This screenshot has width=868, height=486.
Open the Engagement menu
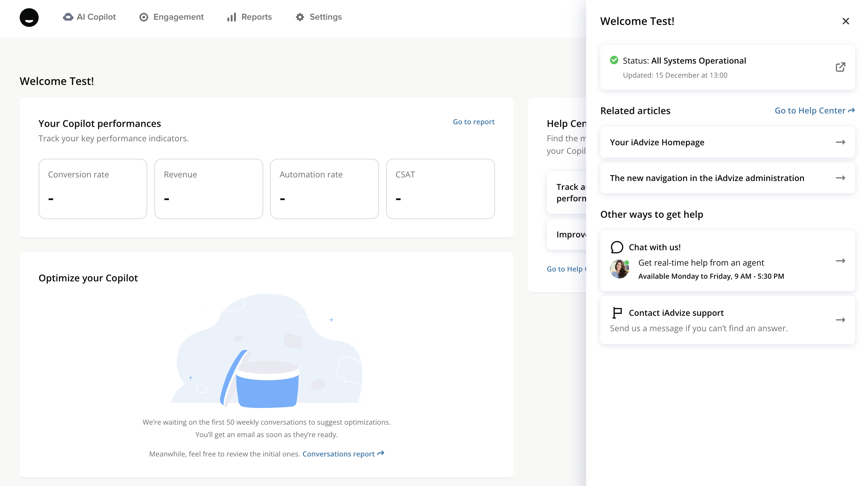171,17
